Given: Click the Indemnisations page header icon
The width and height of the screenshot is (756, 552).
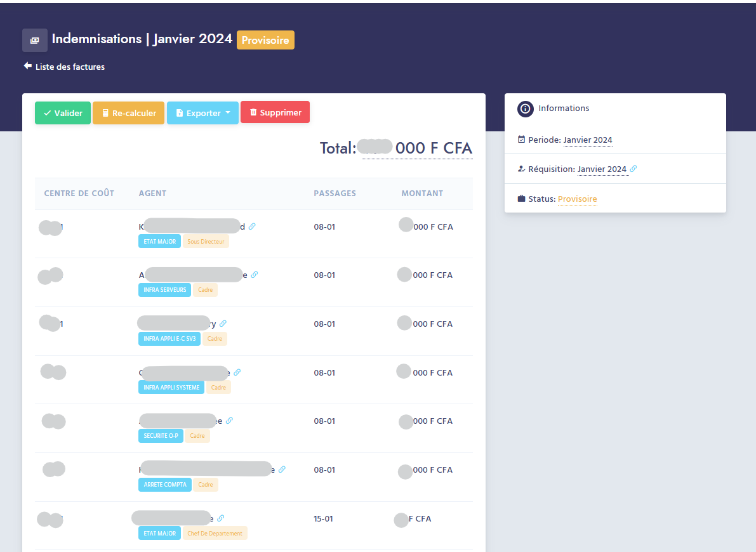Looking at the screenshot, I should tap(34, 40).
